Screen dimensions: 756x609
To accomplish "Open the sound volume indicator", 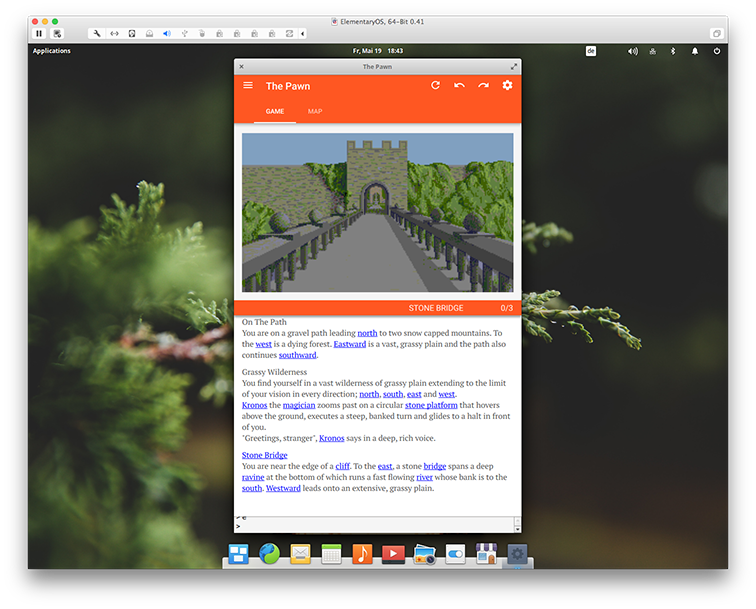I will 632,51.
